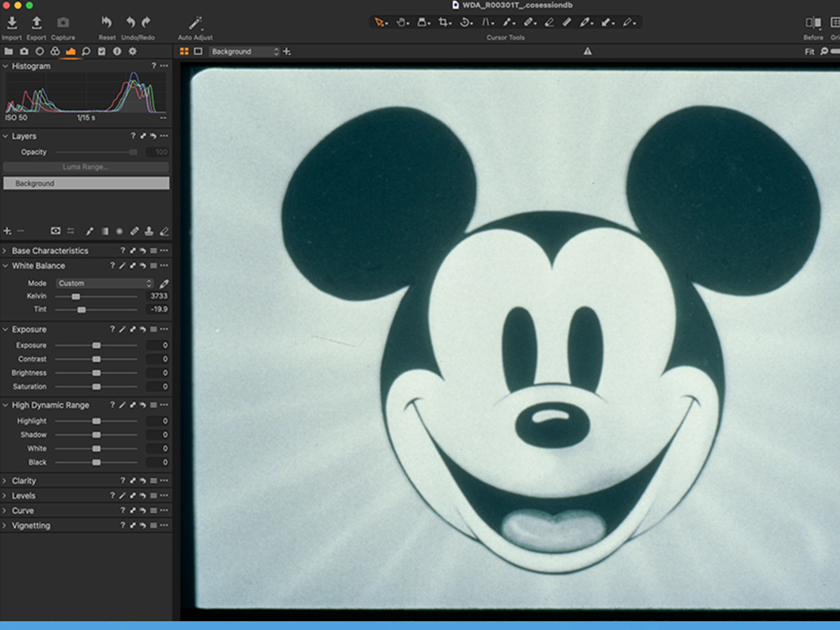Choose the Rotate straighten cursor tool
Image resolution: width=840 pixels, height=630 pixels.
tap(465, 23)
